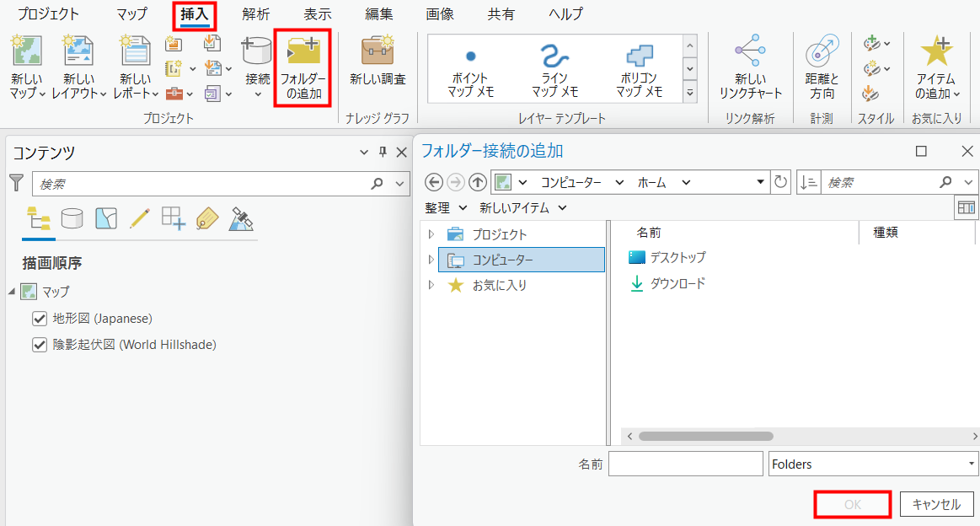Open the 新しいアイテム dropdown menu
This screenshot has width=980, height=526.
522,207
